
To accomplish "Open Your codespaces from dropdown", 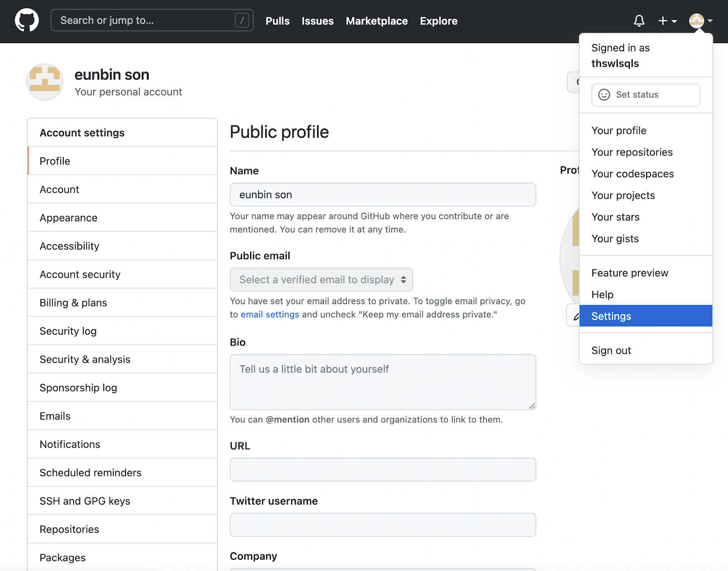I will 646,174.
